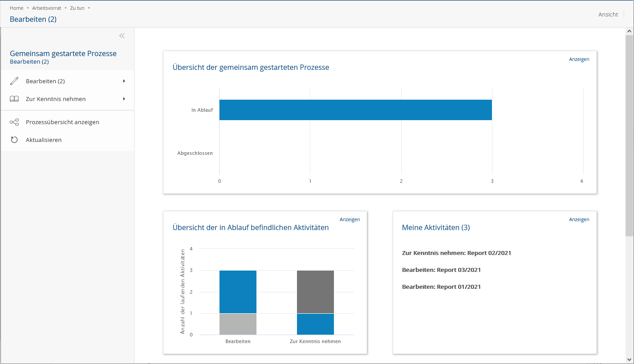Click the pencil icon beside Bearbeiten (2)
This screenshot has height=364, width=634.
click(x=14, y=81)
